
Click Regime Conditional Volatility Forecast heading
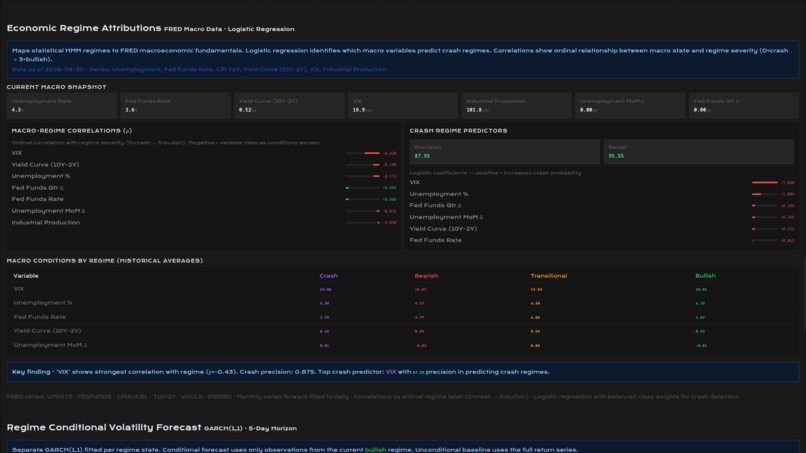104,427
